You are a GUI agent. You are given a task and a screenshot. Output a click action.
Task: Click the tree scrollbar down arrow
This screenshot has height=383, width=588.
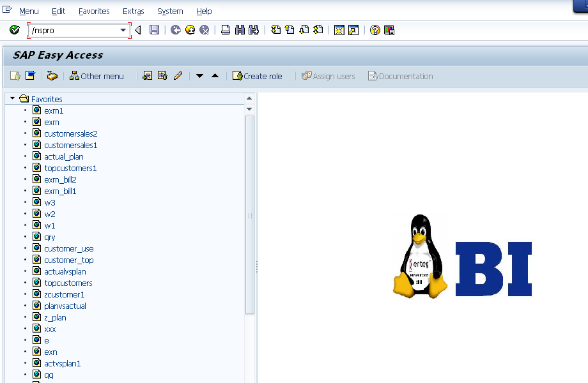point(249,109)
